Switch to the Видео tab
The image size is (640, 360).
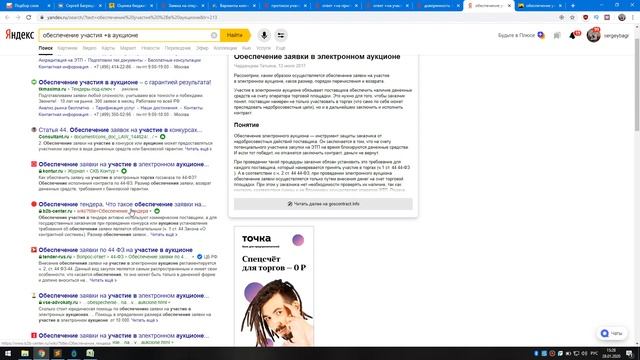point(89,48)
